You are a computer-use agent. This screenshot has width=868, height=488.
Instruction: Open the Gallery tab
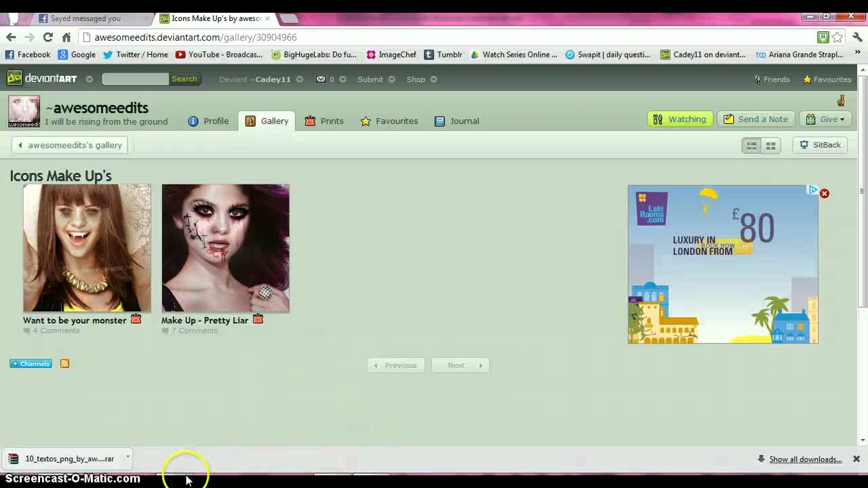[x=267, y=121]
